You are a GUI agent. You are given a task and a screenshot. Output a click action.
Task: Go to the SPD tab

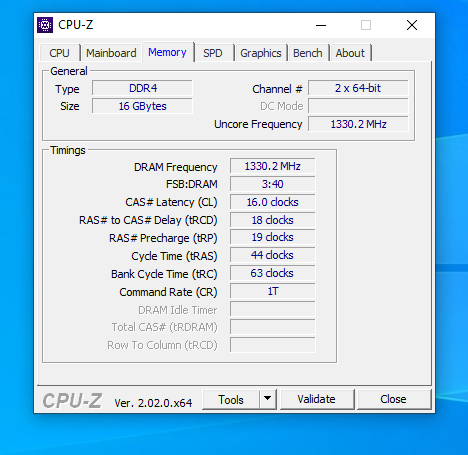pyautogui.click(x=213, y=53)
